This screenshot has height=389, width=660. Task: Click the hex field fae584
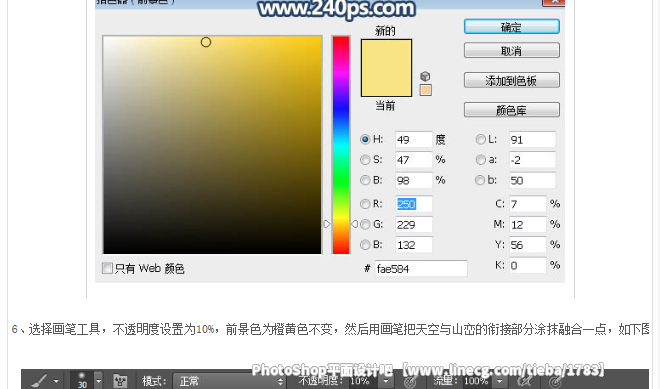pos(421,269)
